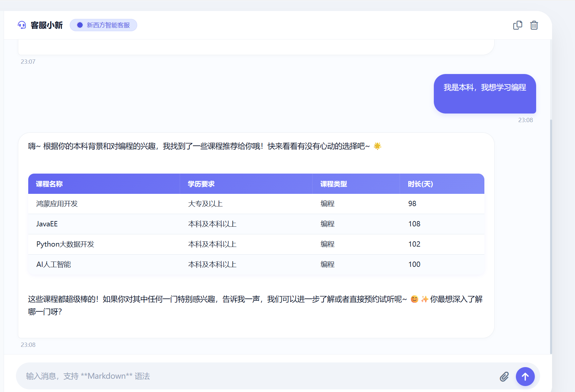Click 编程 in the 鸿蒙应用开发 row
The width and height of the screenshot is (575, 392).
[328, 204]
